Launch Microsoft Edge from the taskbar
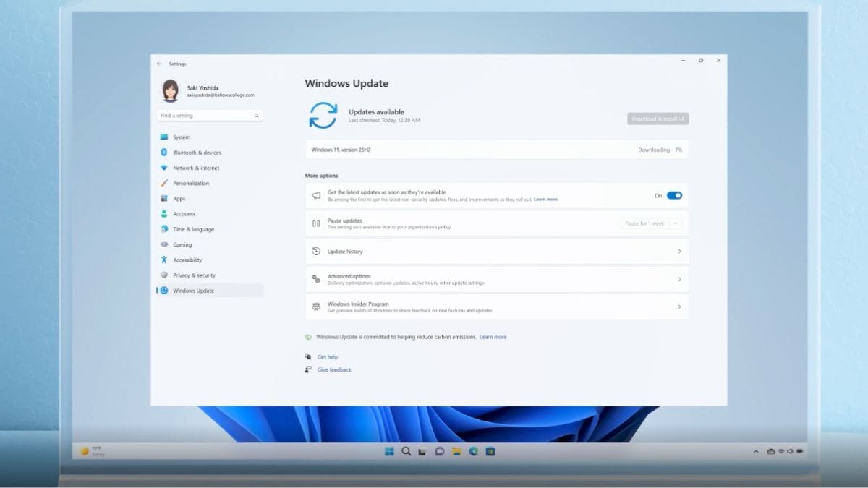Viewport: 868px width, 488px height. 474,451
